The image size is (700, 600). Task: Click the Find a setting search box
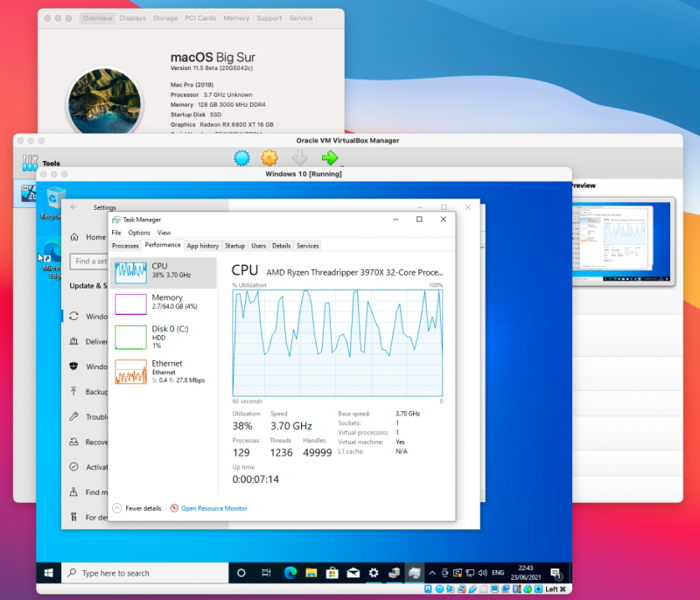click(x=89, y=261)
